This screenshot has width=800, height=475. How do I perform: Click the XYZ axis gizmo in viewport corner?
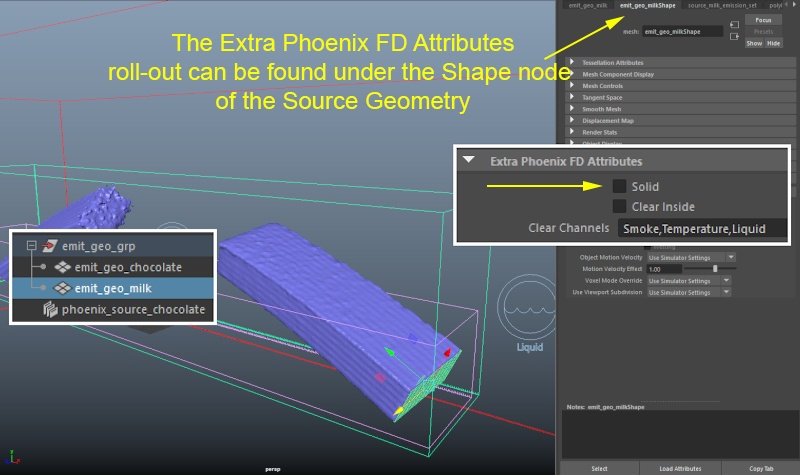[12, 457]
